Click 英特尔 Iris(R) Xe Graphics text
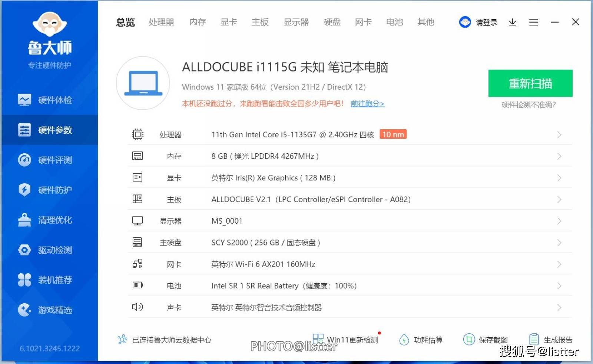The height and width of the screenshot is (364, 593). click(274, 178)
